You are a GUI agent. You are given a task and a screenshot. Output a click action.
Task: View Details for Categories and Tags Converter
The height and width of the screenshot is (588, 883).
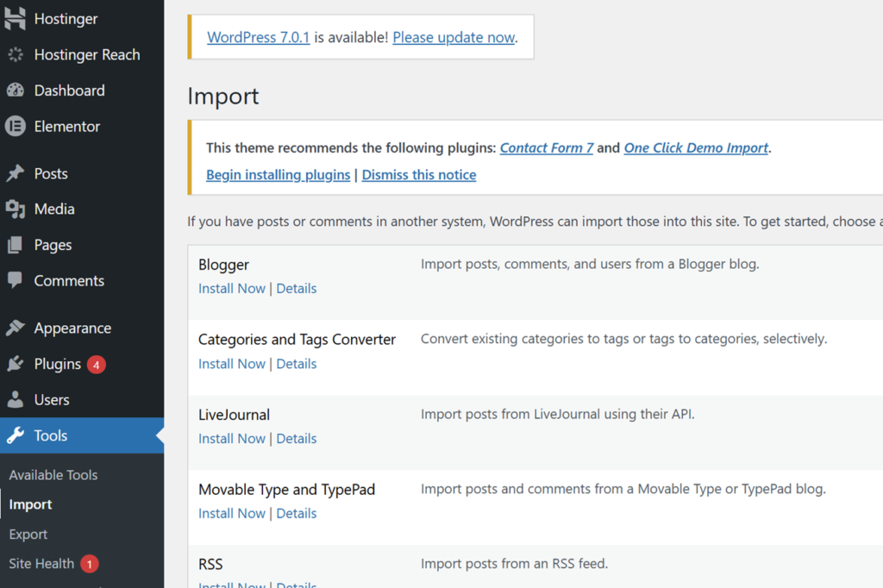point(297,364)
